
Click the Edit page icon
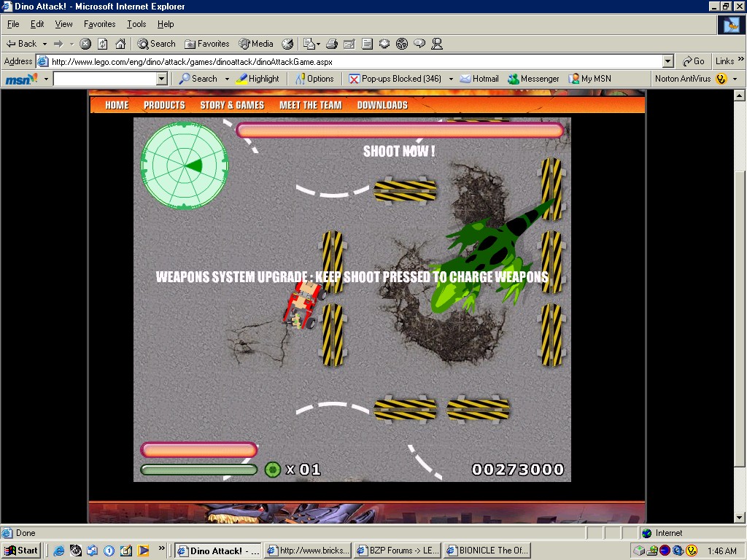click(349, 44)
